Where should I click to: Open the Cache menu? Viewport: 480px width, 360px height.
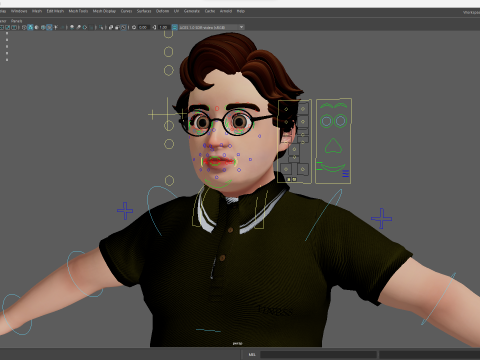[210, 11]
